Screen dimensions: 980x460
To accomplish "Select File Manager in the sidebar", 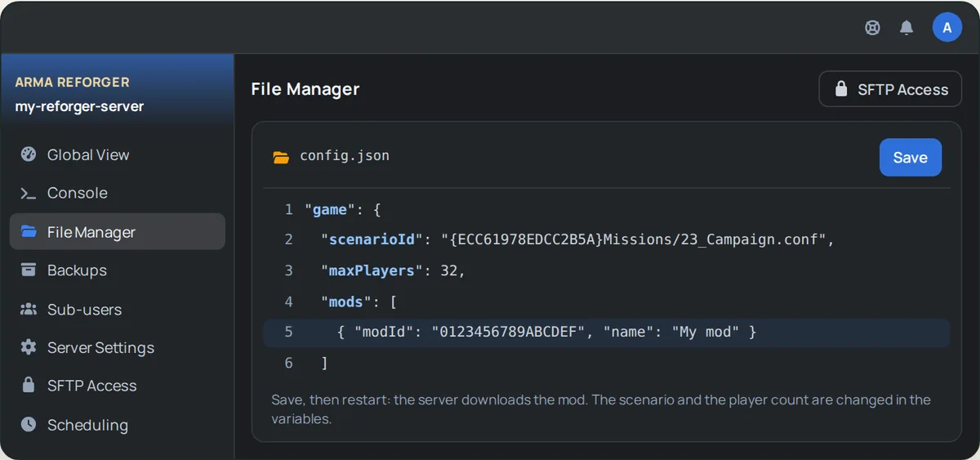I will coord(117,232).
